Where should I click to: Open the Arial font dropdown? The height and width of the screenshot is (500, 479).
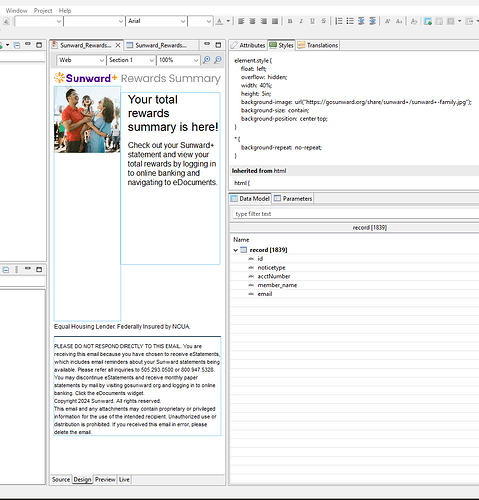tap(156, 21)
